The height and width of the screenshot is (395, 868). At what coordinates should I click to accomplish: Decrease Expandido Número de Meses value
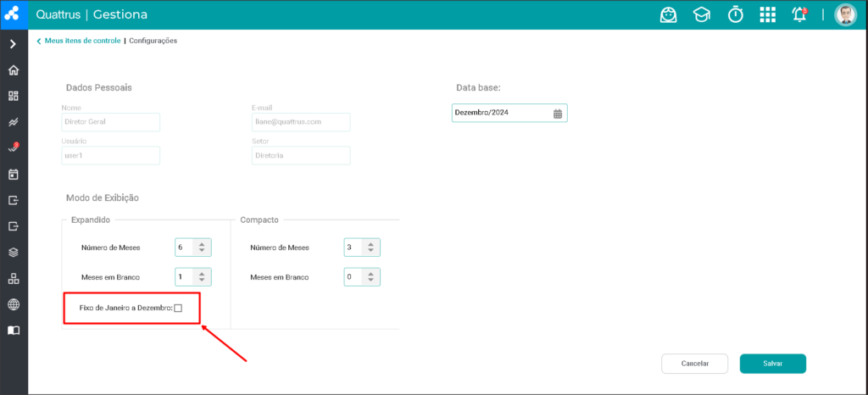pyautogui.click(x=202, y=251)
